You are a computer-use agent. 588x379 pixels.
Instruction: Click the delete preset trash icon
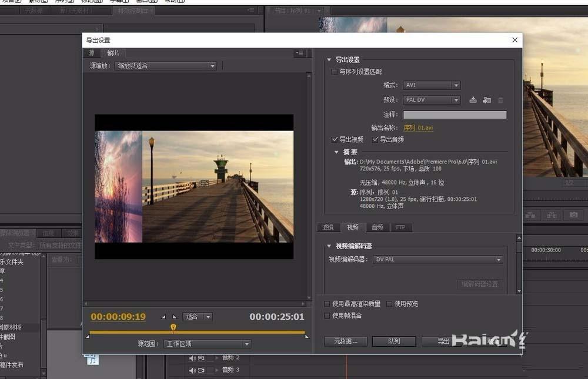(500, 100)
